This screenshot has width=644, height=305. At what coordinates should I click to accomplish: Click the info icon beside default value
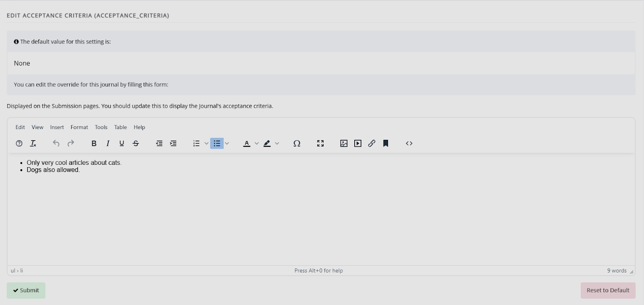[x=16, y=42]
